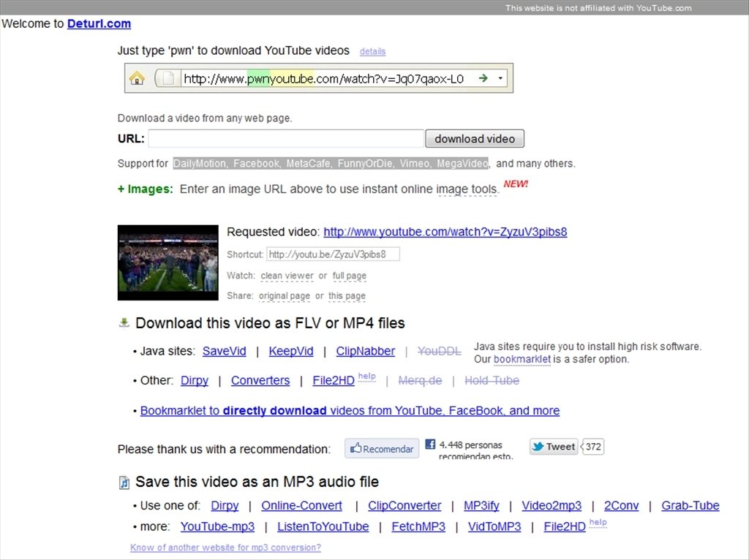The image size is (749, 560).
Task: Click the struck-through Merq.de link
Action: click(x=420, y=380)
